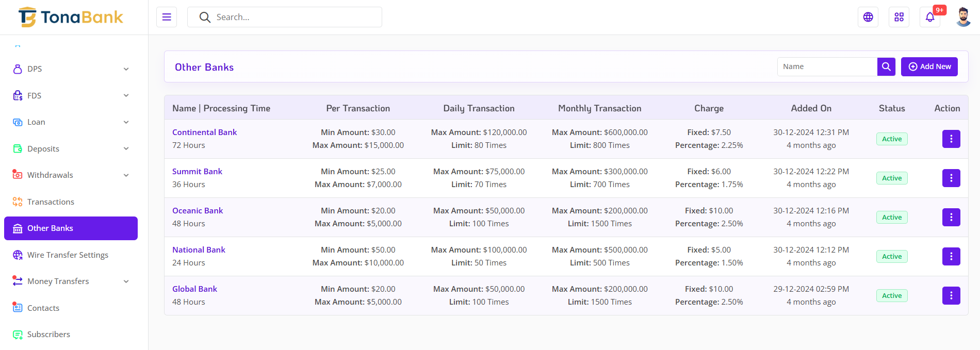The height and width of the screenshot is (350, 980).
Task: Click the user profile avatar
Action: [x=963, y=17]
